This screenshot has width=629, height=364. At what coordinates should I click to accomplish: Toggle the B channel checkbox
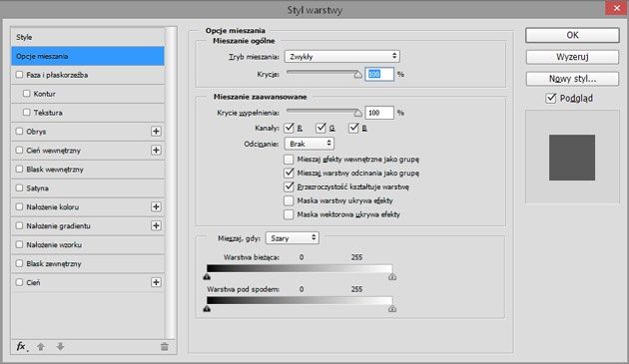tap(353, 128)
